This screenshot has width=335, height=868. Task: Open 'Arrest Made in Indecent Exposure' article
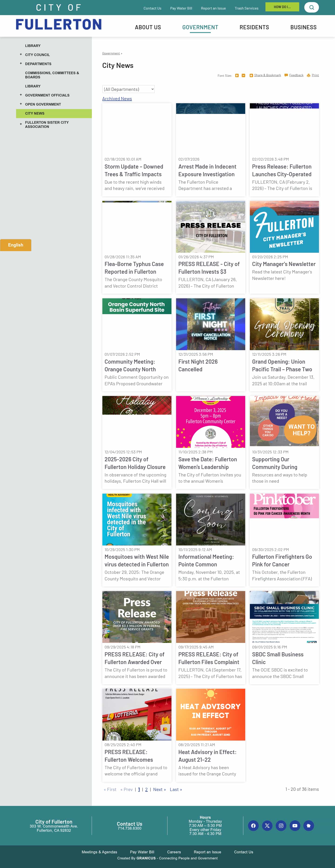pyautogui.click(x=207, y=170)
